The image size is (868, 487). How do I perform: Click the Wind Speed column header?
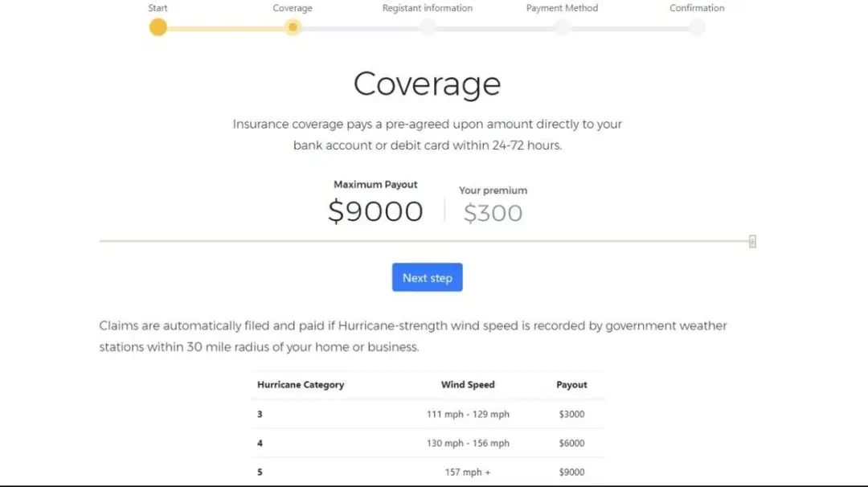[x=468, y=385]
